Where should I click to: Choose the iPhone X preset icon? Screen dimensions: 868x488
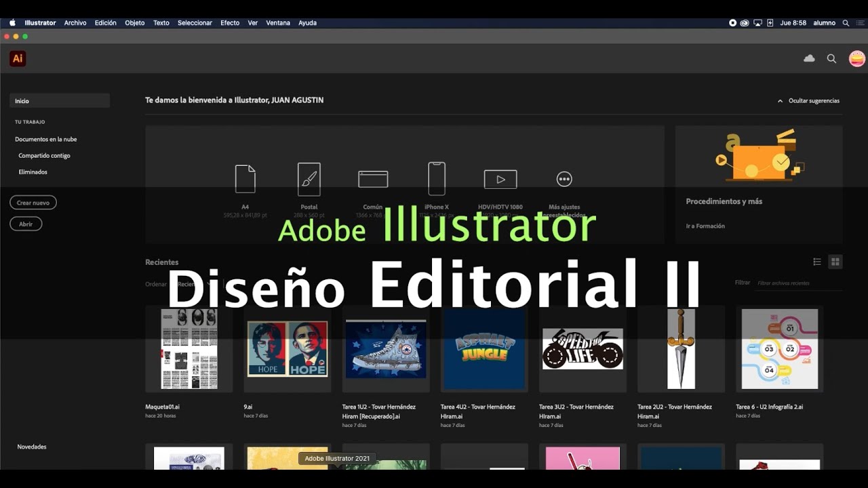click(x=437, y=178)
